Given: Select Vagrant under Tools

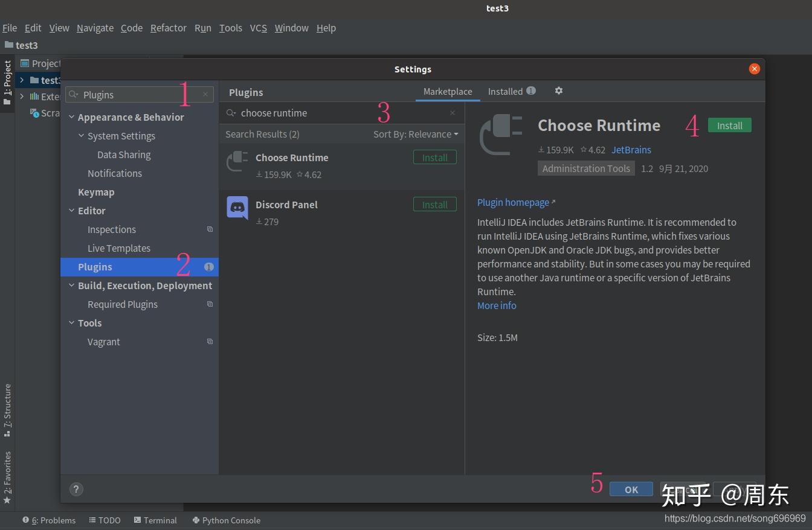Looking at the screenshot, I should tap(104, 342).
